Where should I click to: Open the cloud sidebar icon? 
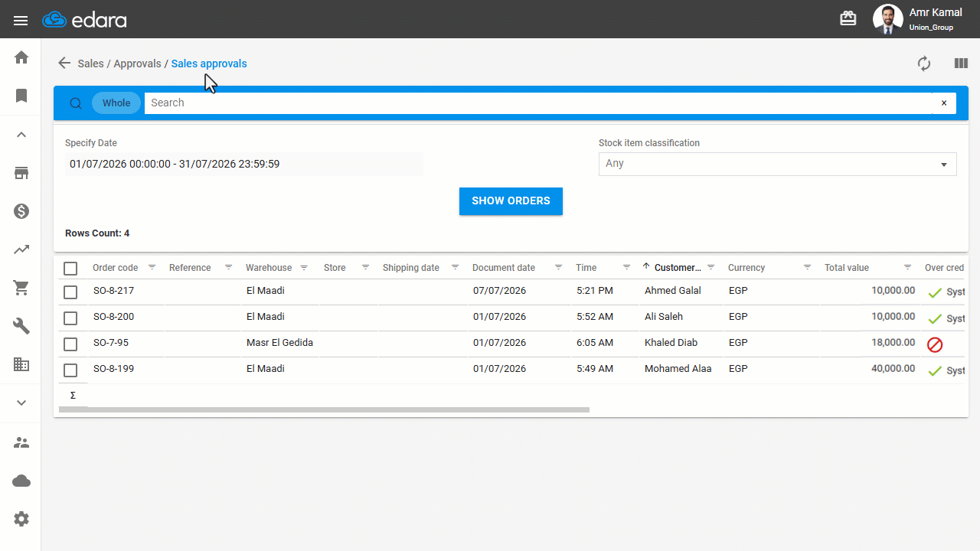pyautogui.click(x=21, y=481)
